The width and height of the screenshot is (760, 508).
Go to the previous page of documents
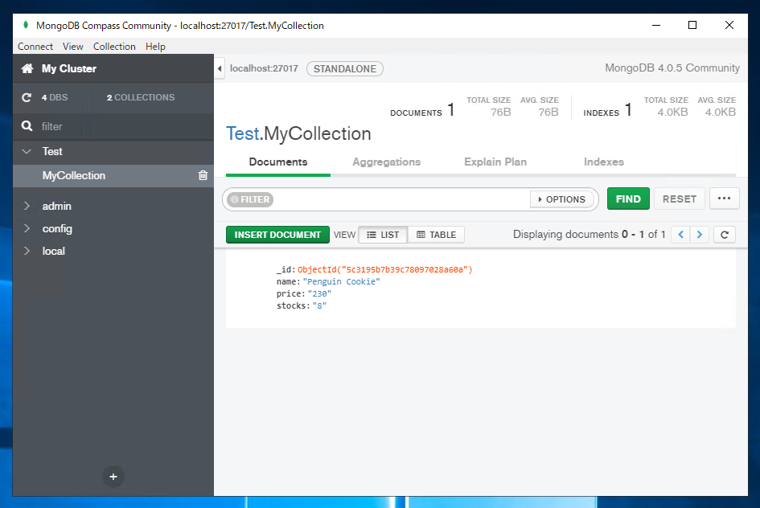click(681, 235)
